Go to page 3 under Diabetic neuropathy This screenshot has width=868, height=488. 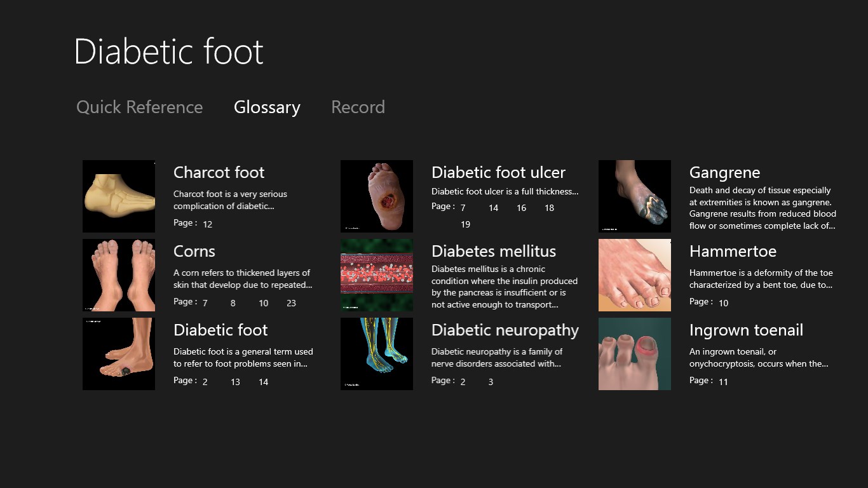(491, 382)
